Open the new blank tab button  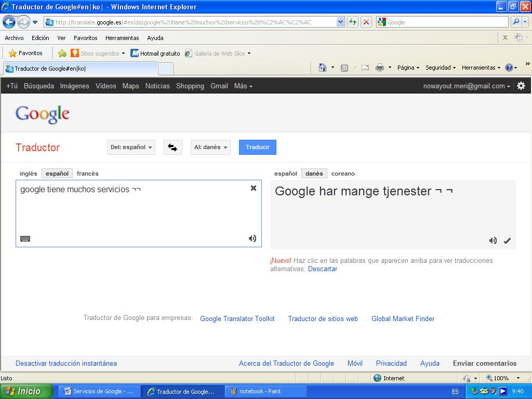point(166,69)
